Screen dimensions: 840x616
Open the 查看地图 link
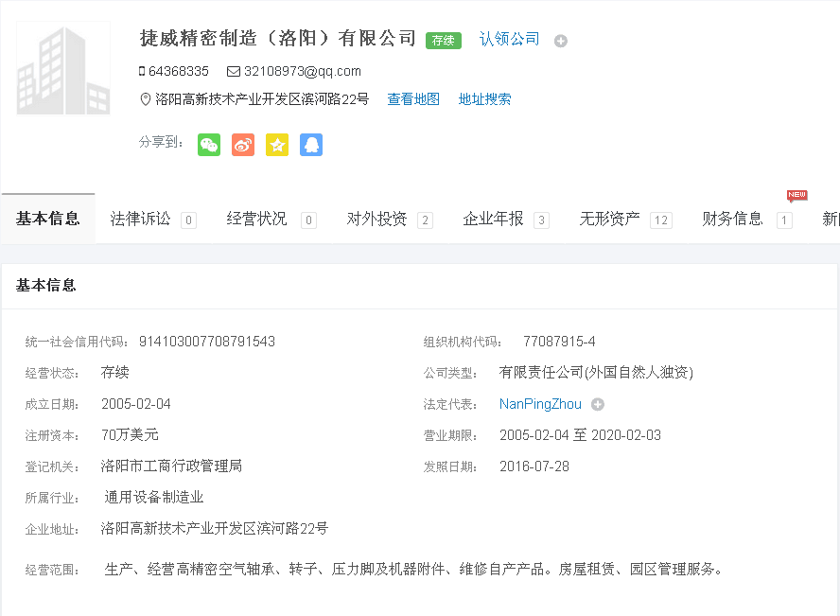point(413,99)
